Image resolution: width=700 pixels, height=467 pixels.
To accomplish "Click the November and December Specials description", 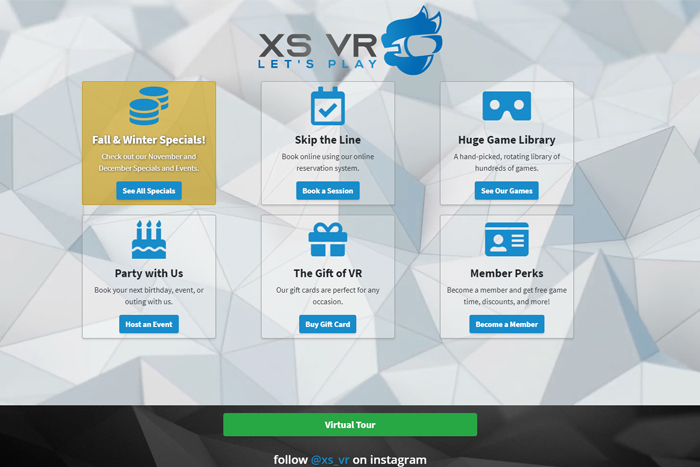I will pyautogui.click(x=149, y=163).
